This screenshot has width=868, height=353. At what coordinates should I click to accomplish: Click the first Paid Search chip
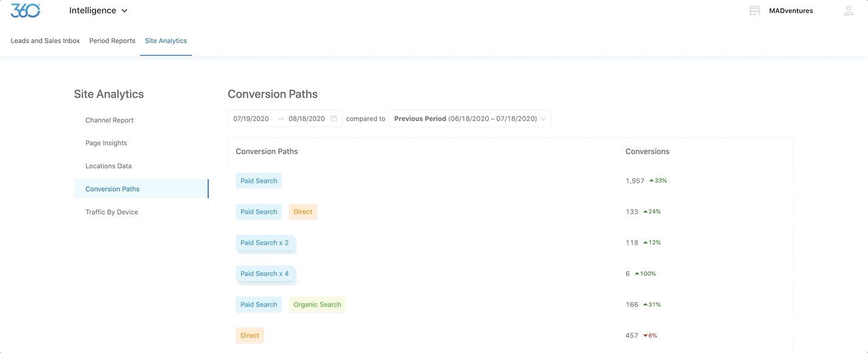click(259, 180)
